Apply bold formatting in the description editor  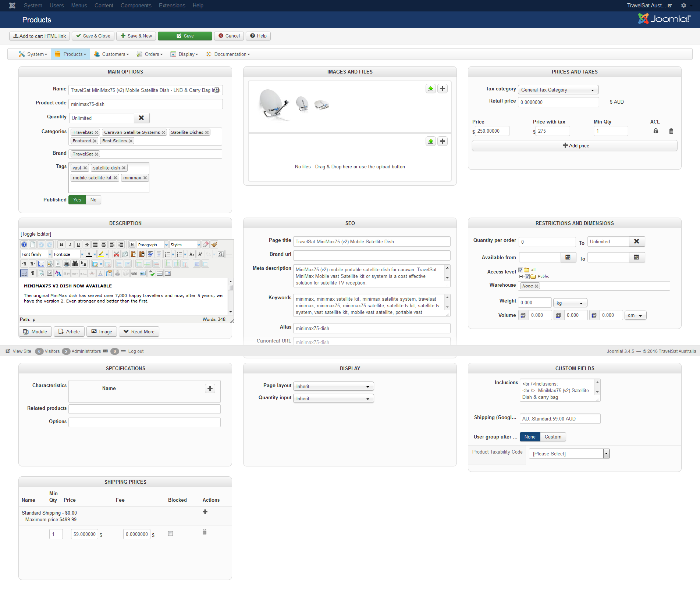[61, 245]
